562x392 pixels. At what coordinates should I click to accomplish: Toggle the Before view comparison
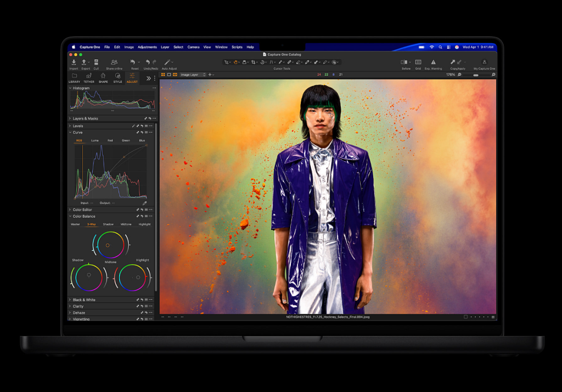(405, 63)
